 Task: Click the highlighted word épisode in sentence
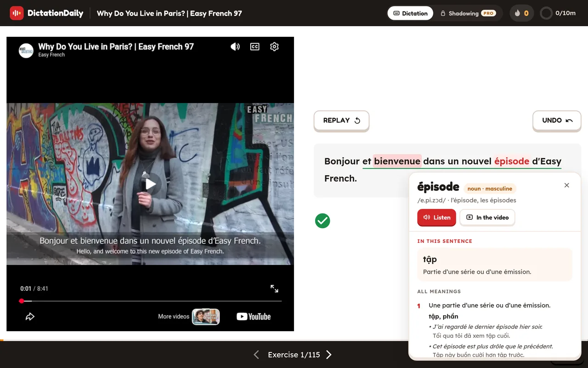pos(512,161)
